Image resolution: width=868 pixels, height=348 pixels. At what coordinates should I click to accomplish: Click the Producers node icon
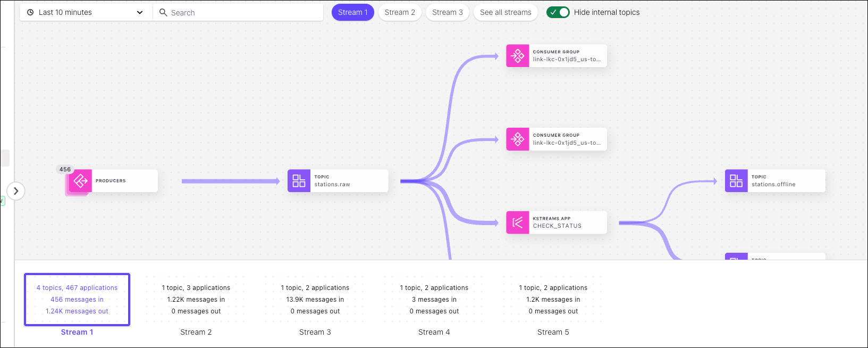(80, 181)
